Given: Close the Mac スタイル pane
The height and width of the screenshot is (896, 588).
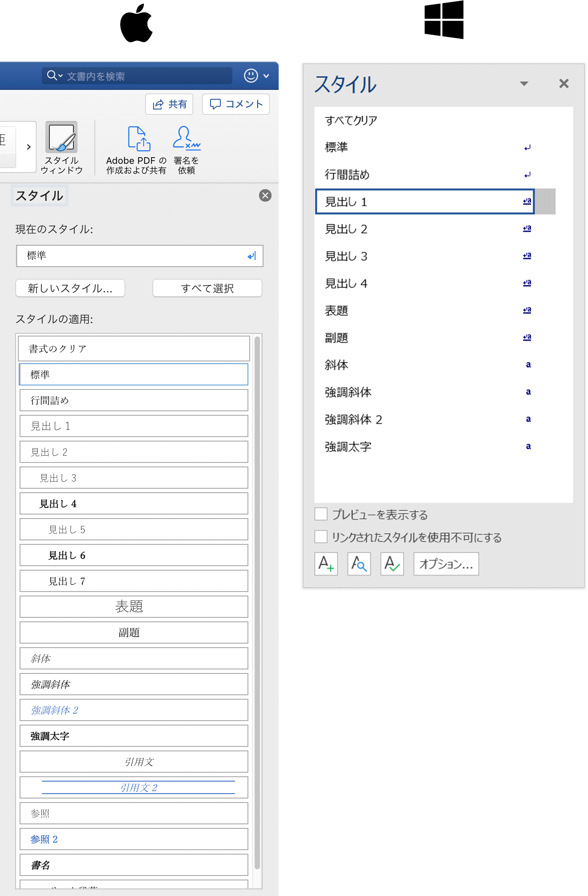Looking at the screenshot, I should pos(265,195).
